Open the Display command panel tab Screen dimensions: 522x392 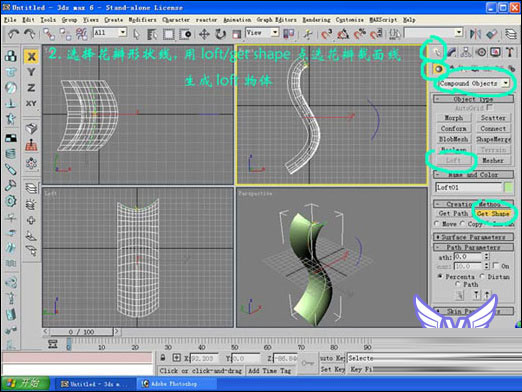495,52
